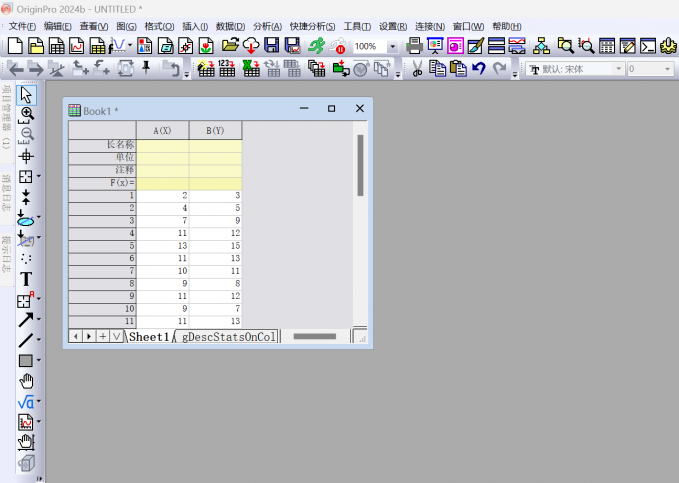Click the Import Wizard icon
The height and width of the screenshot is (483, 679).
(x=206, y=68)
